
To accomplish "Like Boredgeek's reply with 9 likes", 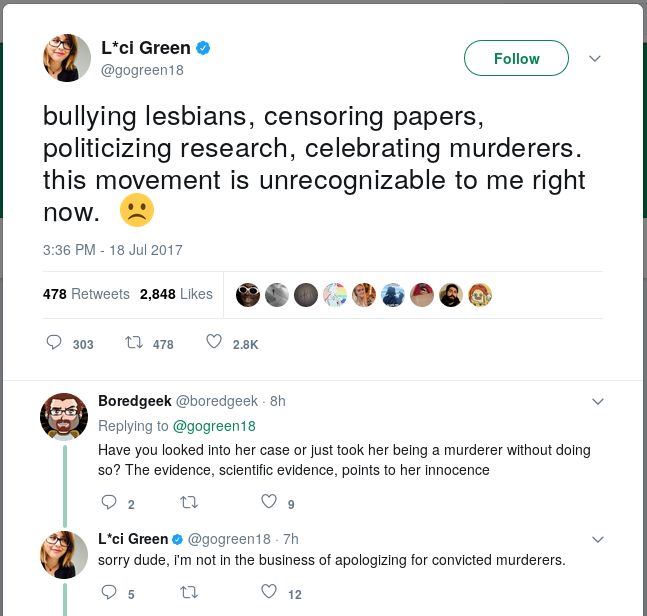I will (269, 502).
